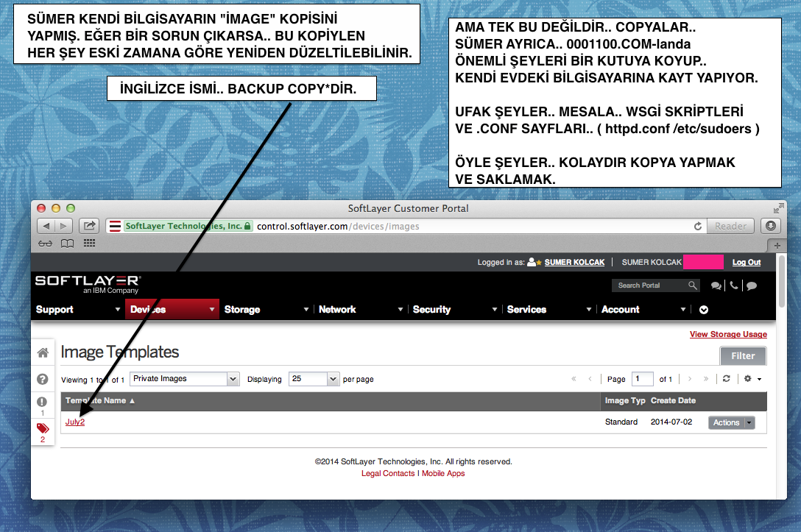Click the "Image Templates" page heading
This screenshot has width=801, height=532.
click(119, 352)
